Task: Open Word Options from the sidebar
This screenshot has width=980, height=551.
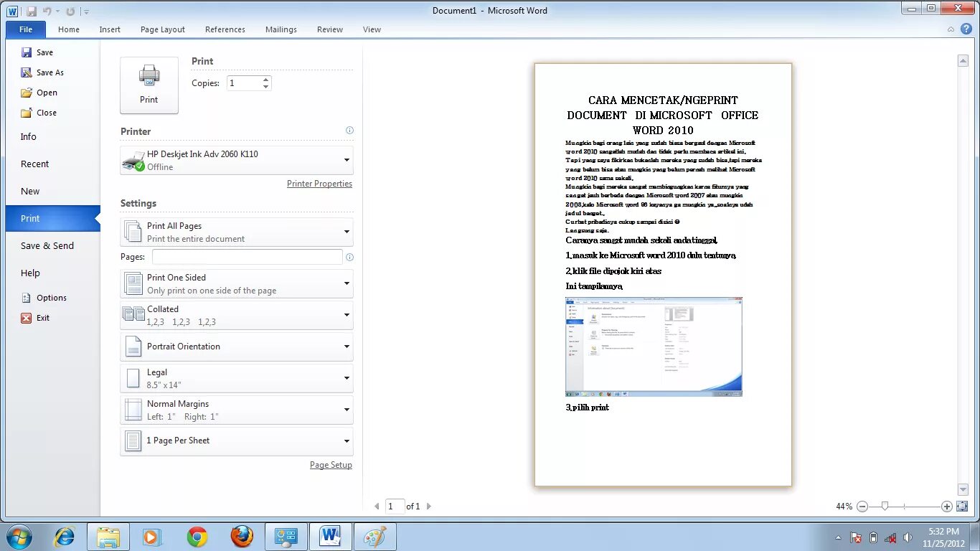Action: (x=43, y=298)
